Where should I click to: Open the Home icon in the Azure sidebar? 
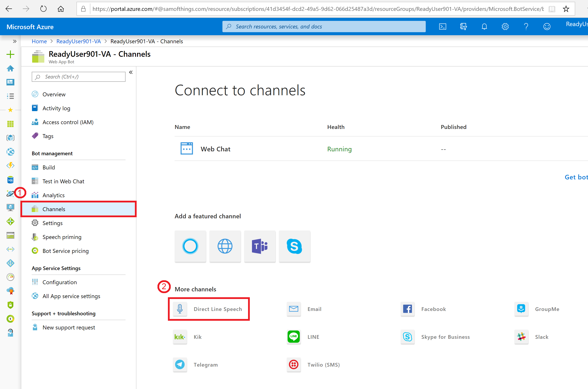[x=10, y=68]
